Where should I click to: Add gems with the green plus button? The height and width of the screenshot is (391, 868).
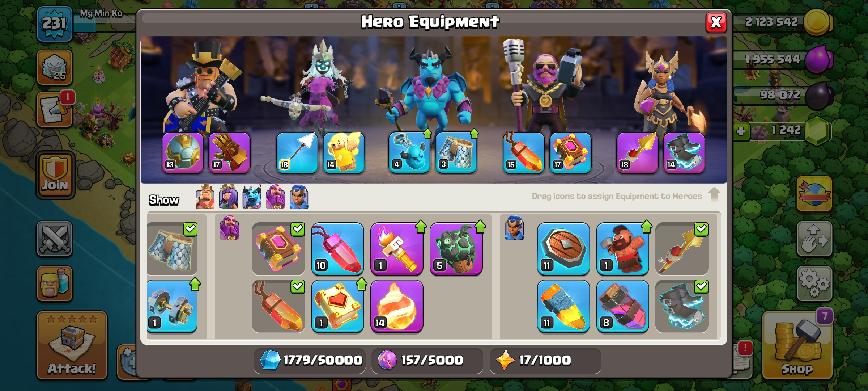click(741, 131)
